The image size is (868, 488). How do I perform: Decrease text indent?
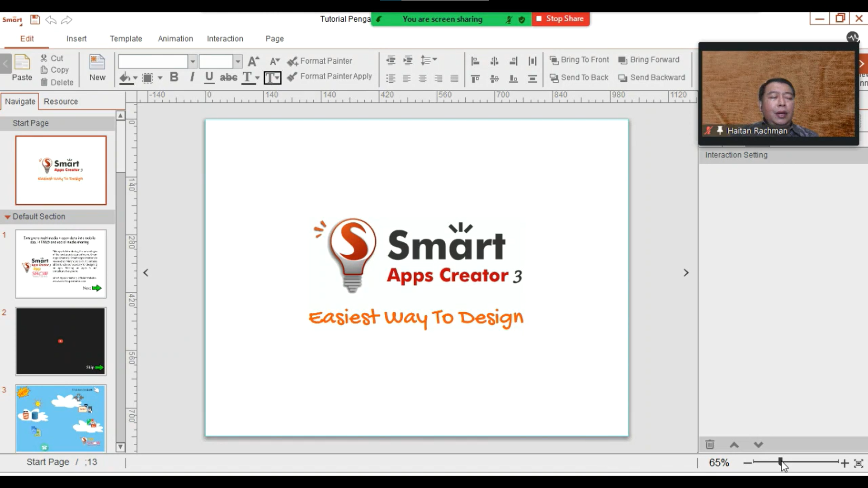[x=391, y=60]
